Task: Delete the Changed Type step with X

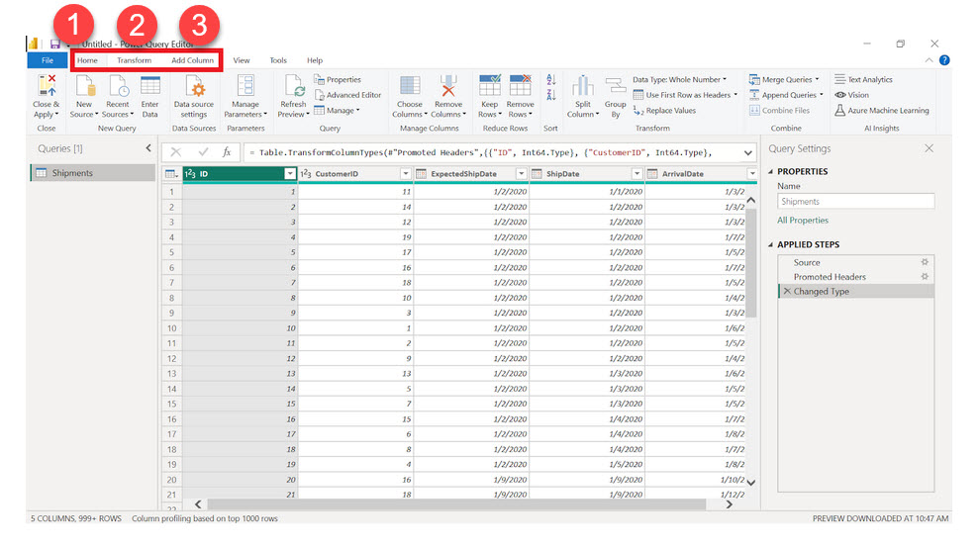Action: (787, 291)
